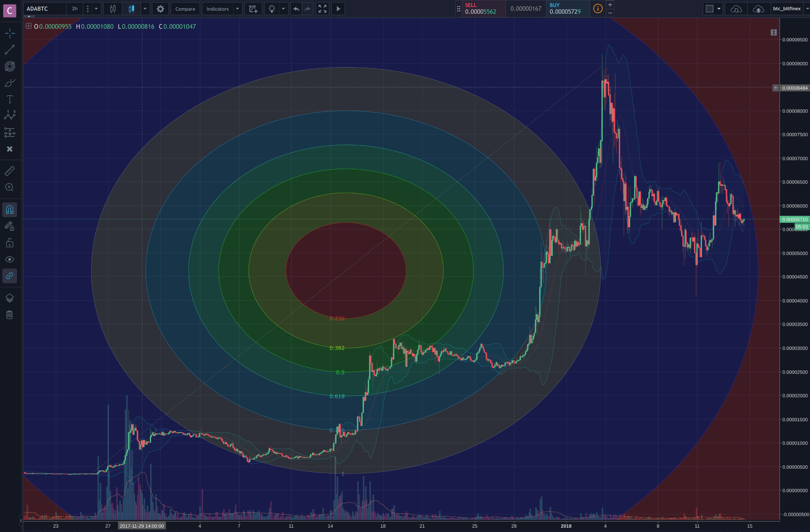The width and height of the screenshot is (810, 532).
Task: Collapse top toolbar small up arrow
Action: [29, 16]
